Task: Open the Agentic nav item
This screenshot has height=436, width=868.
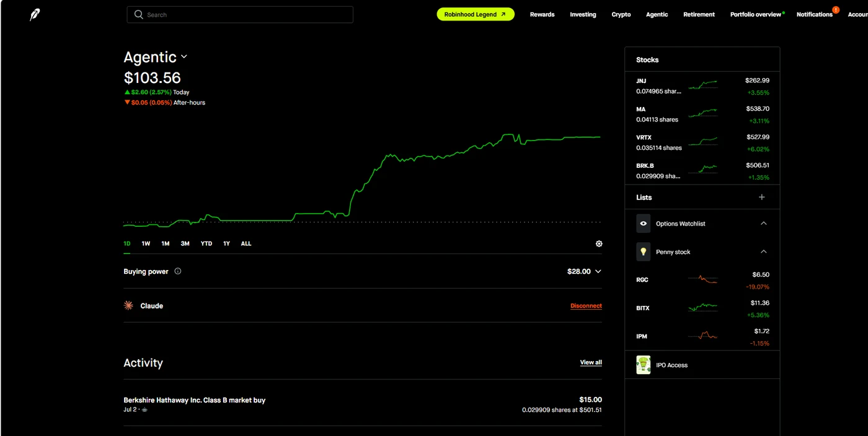Action: 657,14
